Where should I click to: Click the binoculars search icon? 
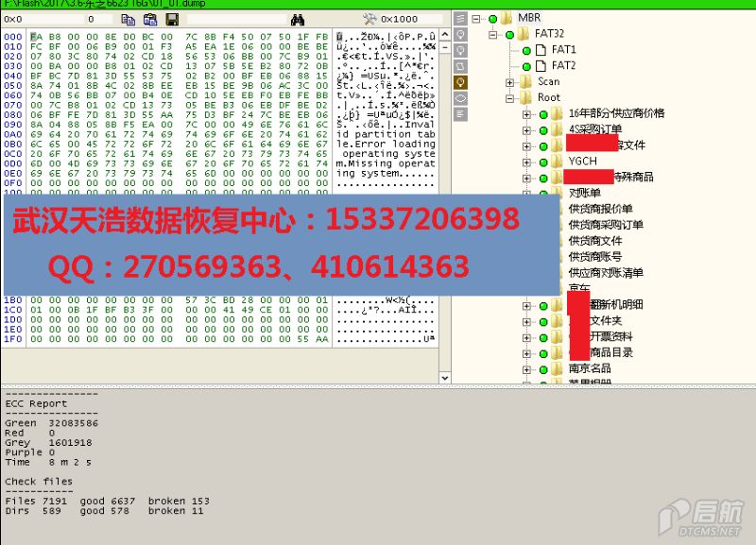(x=298, y=19)
